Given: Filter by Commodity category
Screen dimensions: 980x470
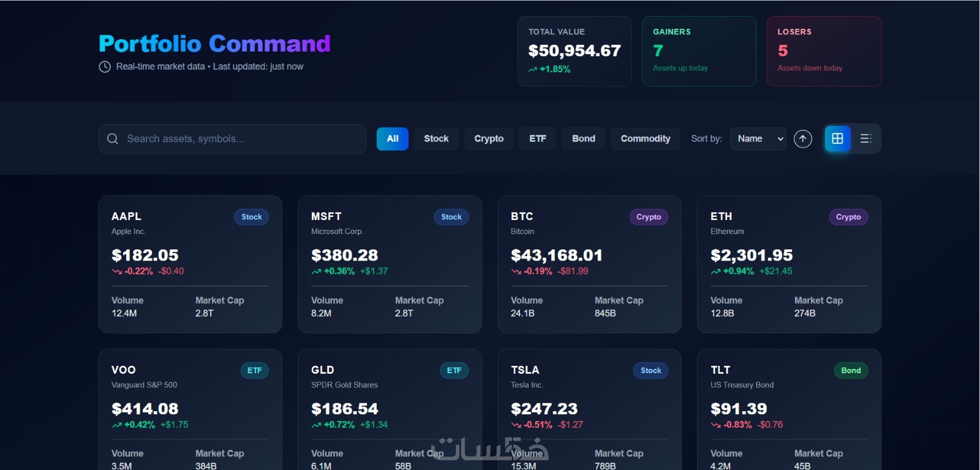Looking at the screenshot, I should (x=646, y=139).
